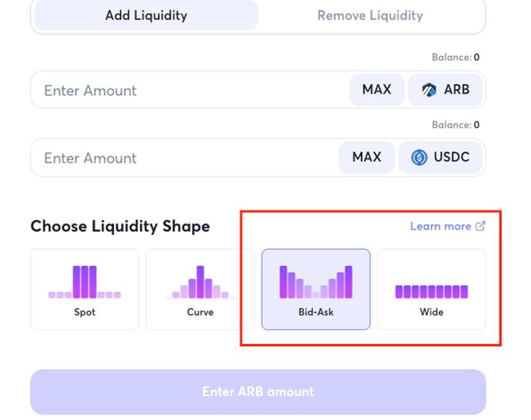This screenshot has width=531, height=420.
Task: Click MAX for the USDC amount
Action: 366,157
